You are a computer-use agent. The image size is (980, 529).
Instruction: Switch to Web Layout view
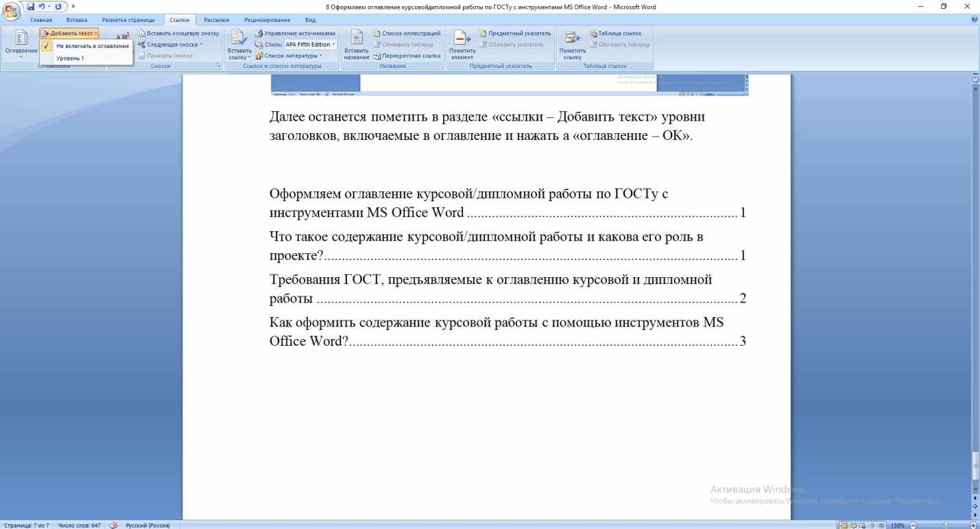click(x=863, y=525)
